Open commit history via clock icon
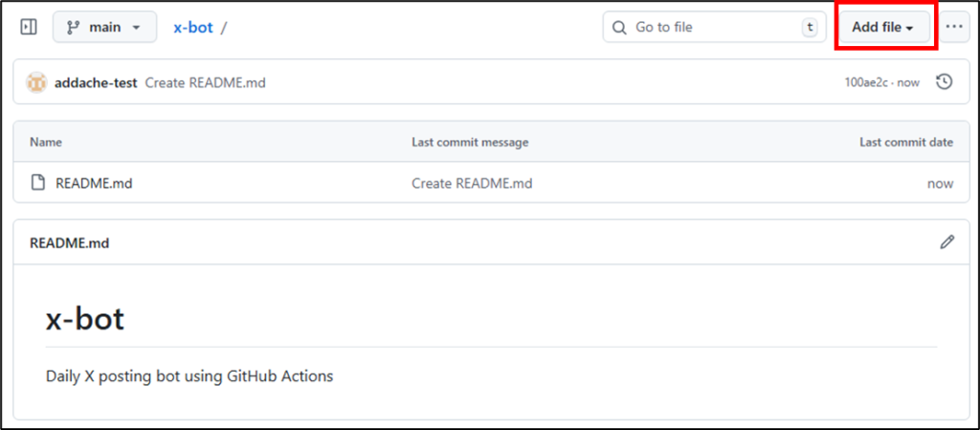Image resolution: width=980 pixels, height=430 pixels. pos(944,82)
